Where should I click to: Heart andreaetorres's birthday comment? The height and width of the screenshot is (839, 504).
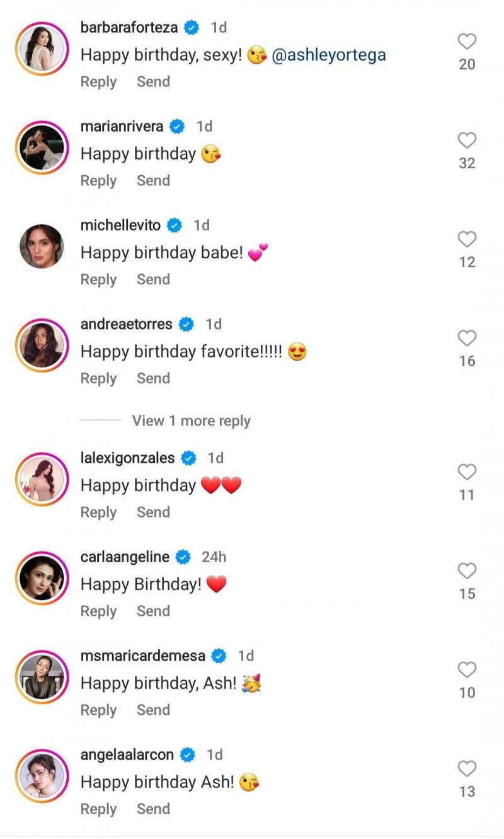click(x=467, y=338)
